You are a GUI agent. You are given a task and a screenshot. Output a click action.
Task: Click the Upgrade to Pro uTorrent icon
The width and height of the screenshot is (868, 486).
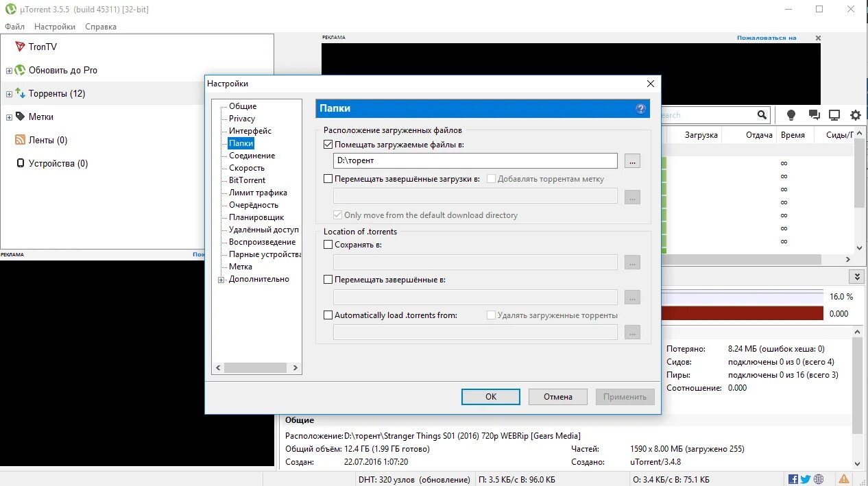coord(20,70)
